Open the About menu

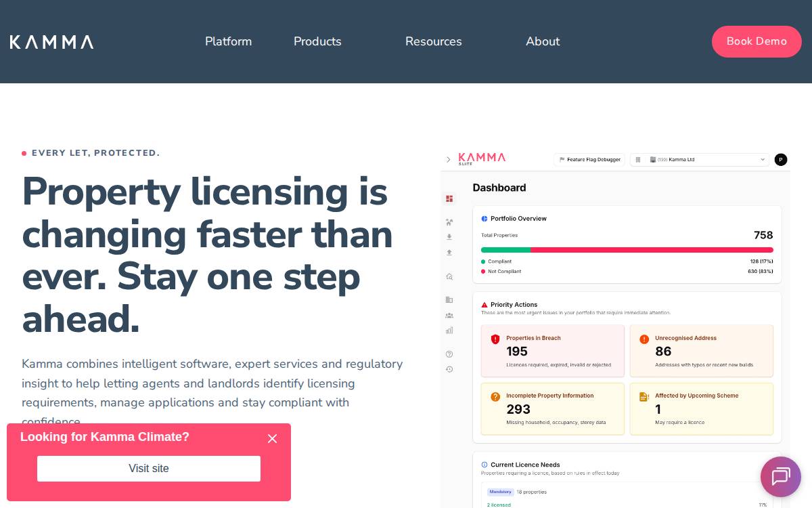click(543, 41)
